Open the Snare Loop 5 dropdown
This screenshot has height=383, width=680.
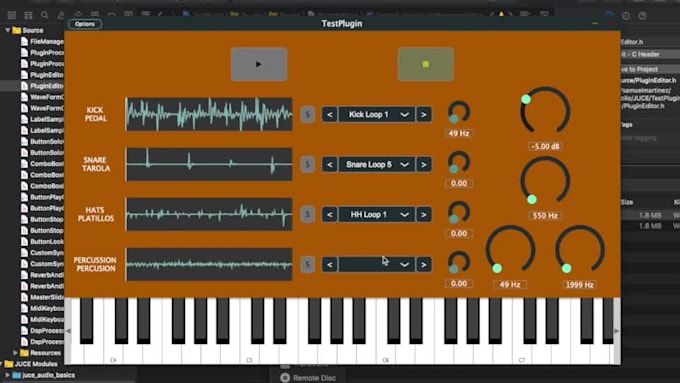(x=376, y=164)
